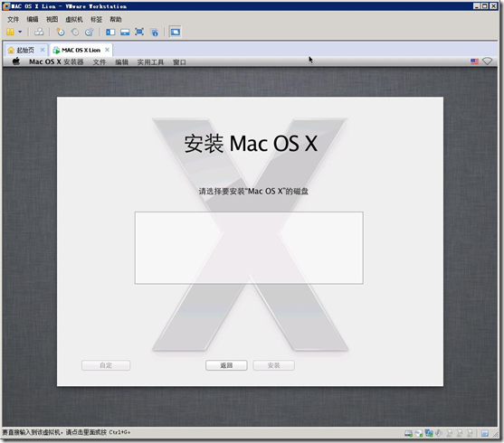Click the network adapter status icon
The height and width of the screenshot is (443, 504).
429,433
